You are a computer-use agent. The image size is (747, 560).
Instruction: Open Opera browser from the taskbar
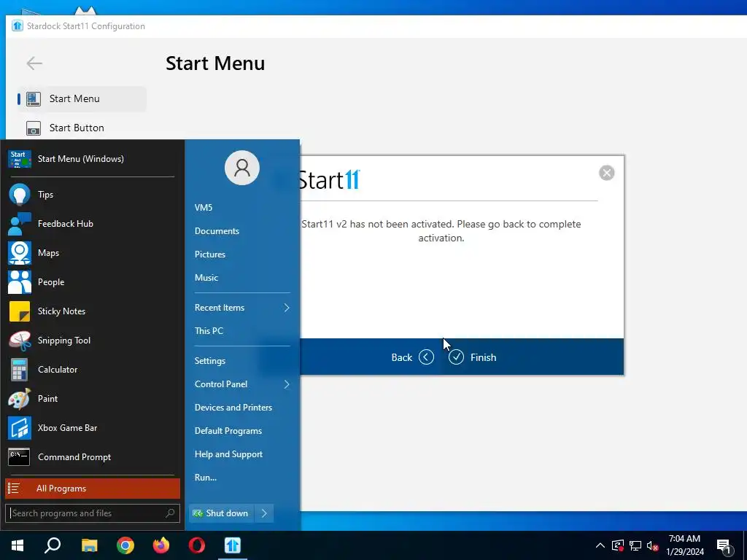(197, 545)
